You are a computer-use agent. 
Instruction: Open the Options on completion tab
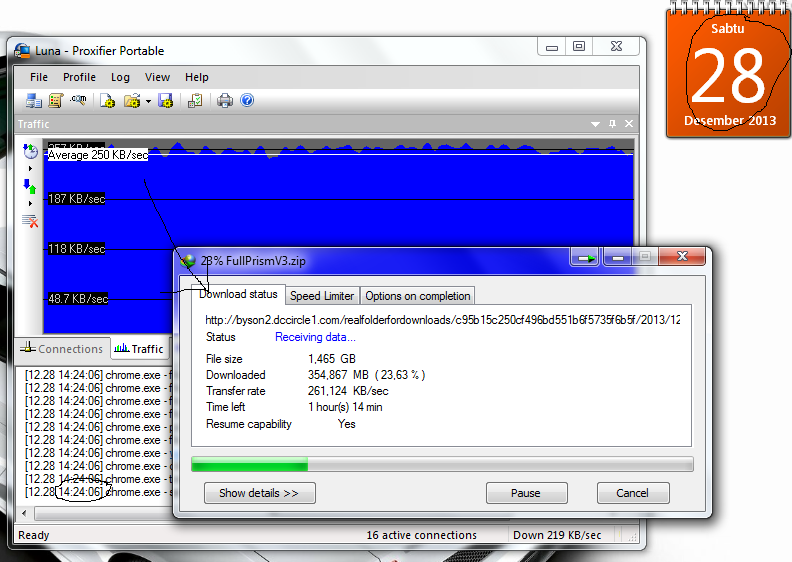pyautogui.click(x=418, y=296)
